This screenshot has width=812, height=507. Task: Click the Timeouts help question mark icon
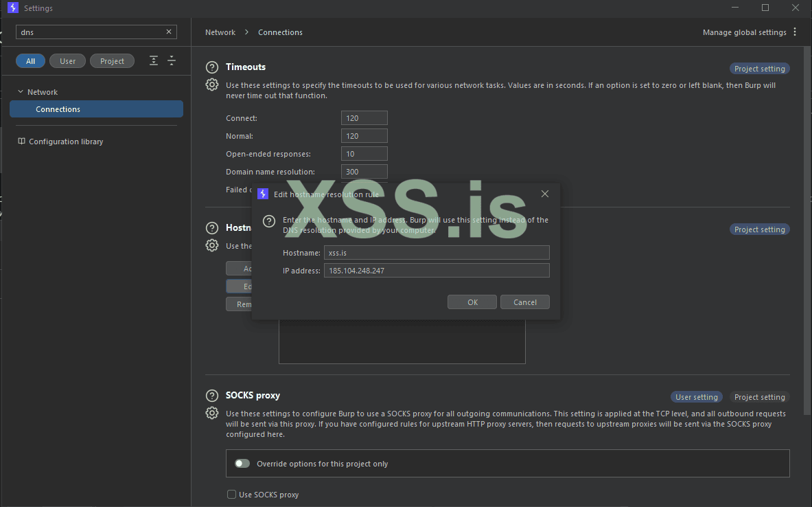click(213, 67)
